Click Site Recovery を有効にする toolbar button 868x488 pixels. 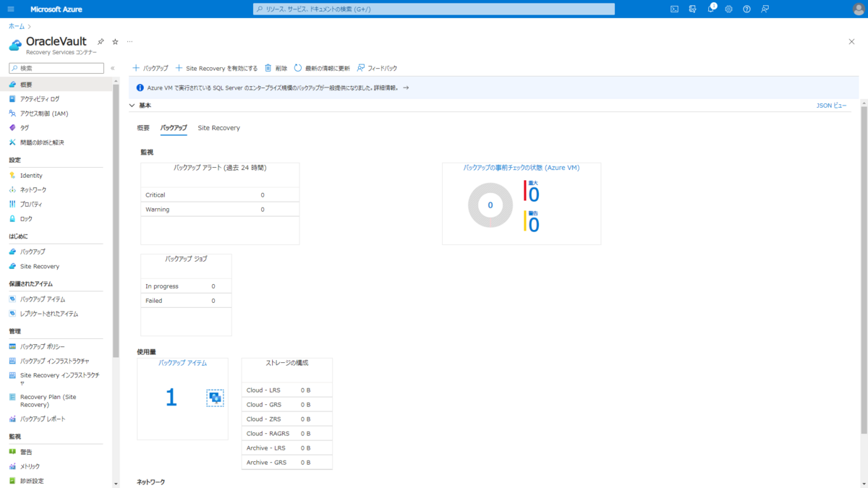click(x=216, y=68)
